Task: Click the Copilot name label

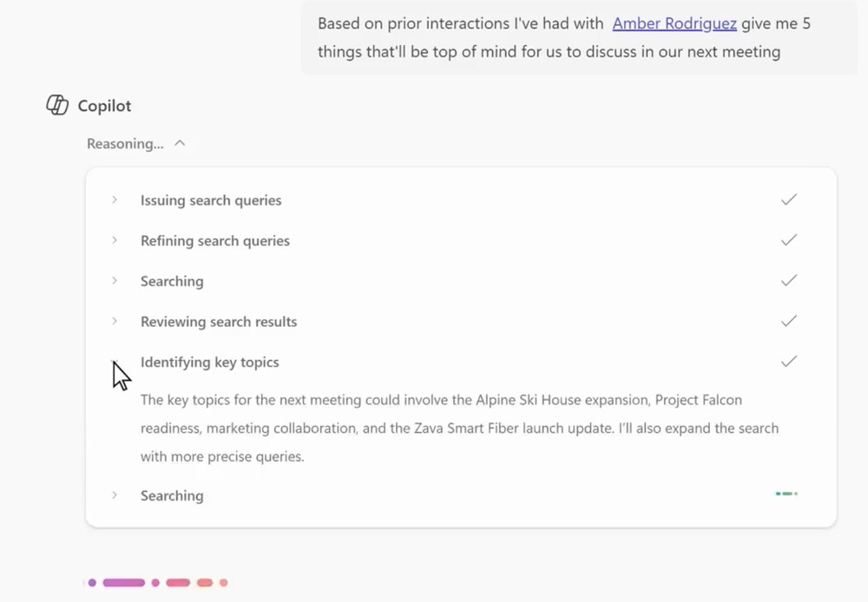Action: 104,106
